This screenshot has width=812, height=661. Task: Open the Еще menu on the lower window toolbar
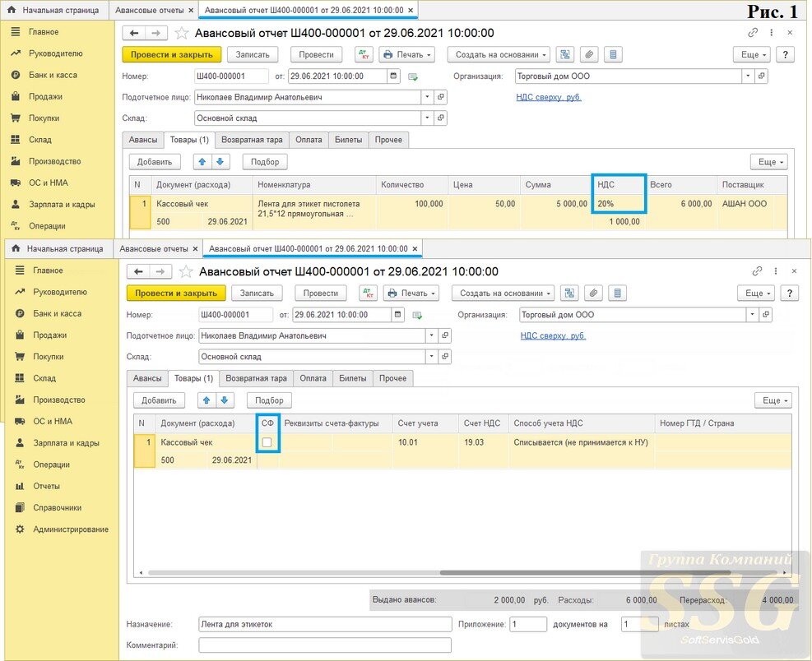756,293
